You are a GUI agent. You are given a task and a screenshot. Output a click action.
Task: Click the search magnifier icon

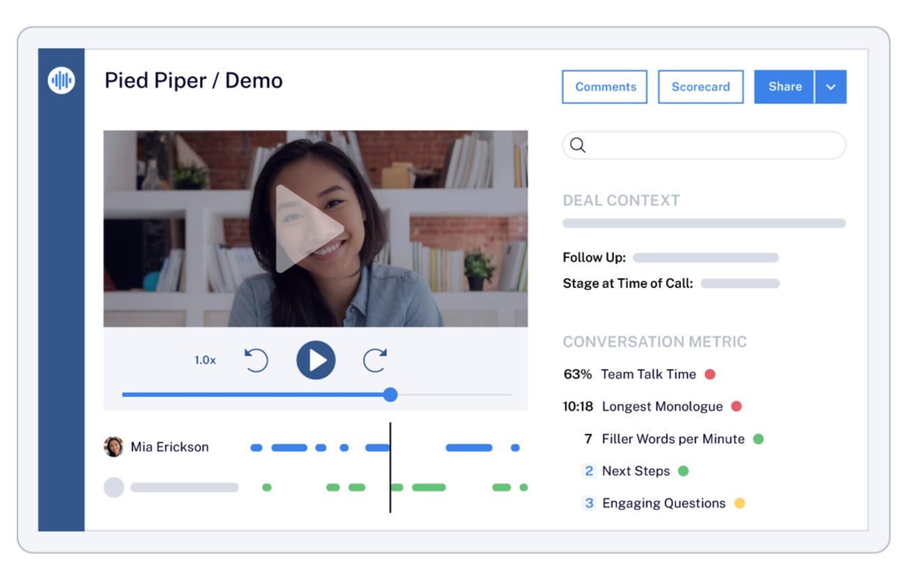578,145
